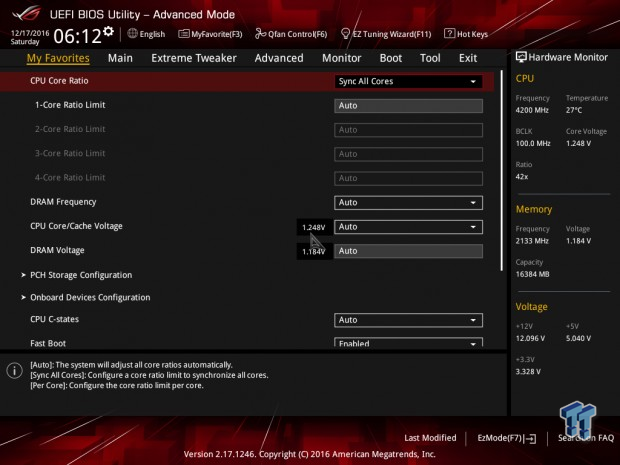
Task: Click the 1-Core Ratio Limit input field
Action: pyautogui.click(x=408, y=106)
